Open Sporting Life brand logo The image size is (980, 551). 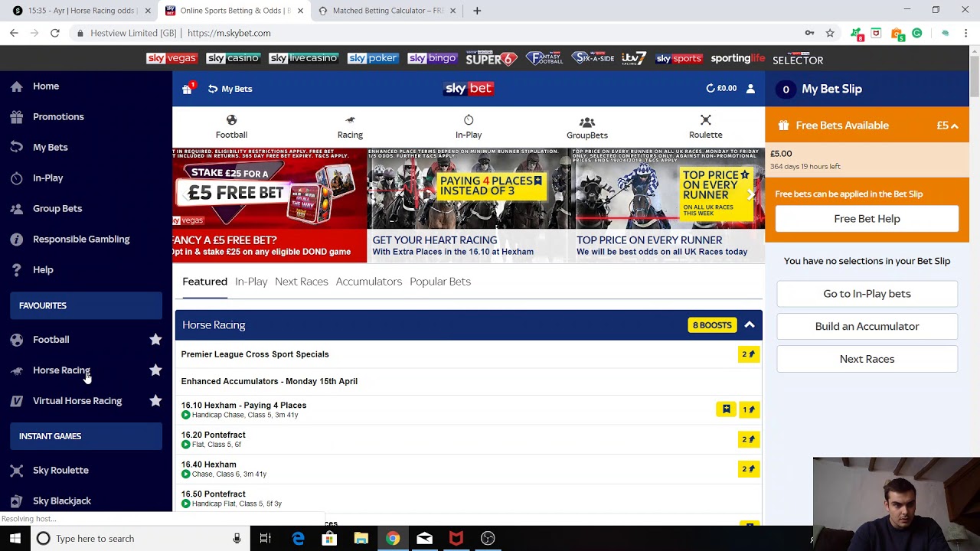pyautogui.click(x=737, y=59)
